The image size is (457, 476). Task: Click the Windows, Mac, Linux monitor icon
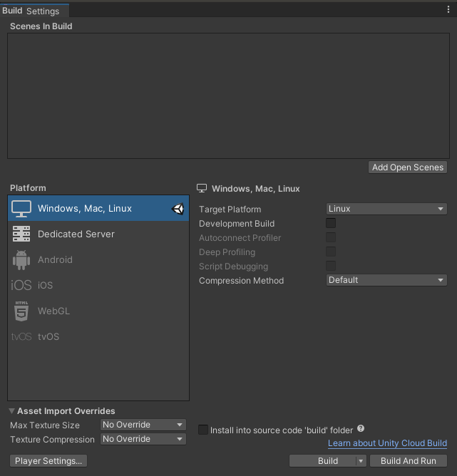21,209
